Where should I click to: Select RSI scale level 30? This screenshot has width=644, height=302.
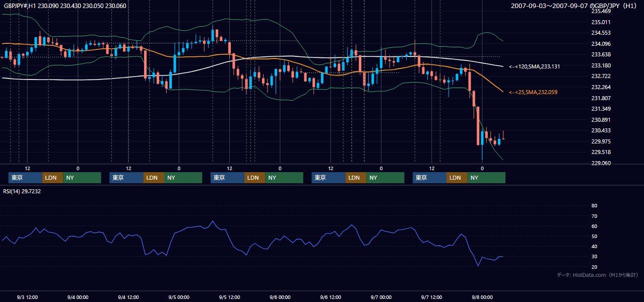pyautogui.click(x=594, y=257)
